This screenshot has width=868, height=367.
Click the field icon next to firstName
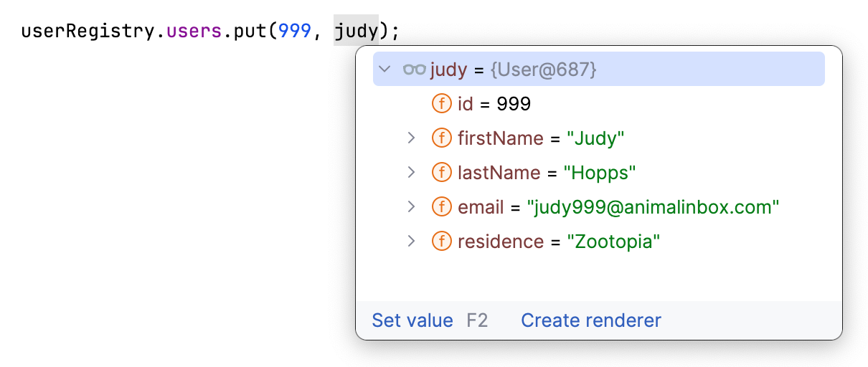coord(442,138)
